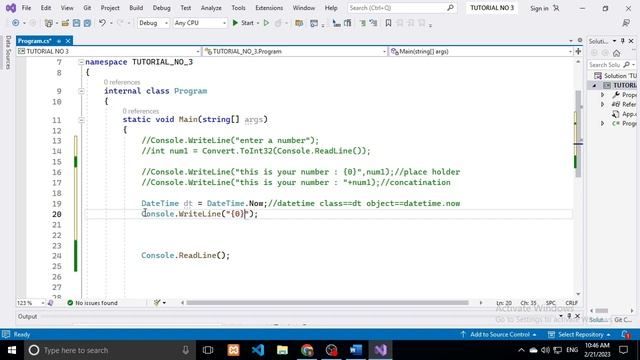640x360 pixels.
Task: Click in the Search (Ctrl+Q) box
Action: pos(401,8)
